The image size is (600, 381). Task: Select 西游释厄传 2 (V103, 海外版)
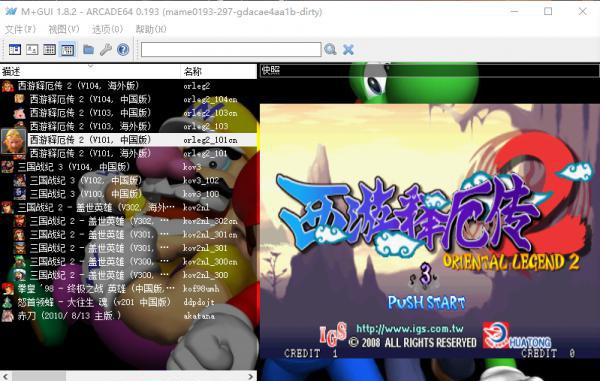(91, 126)
